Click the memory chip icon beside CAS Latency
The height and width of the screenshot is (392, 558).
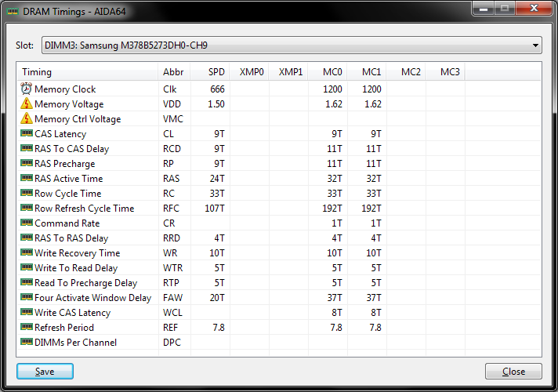(x=27, y=133)
